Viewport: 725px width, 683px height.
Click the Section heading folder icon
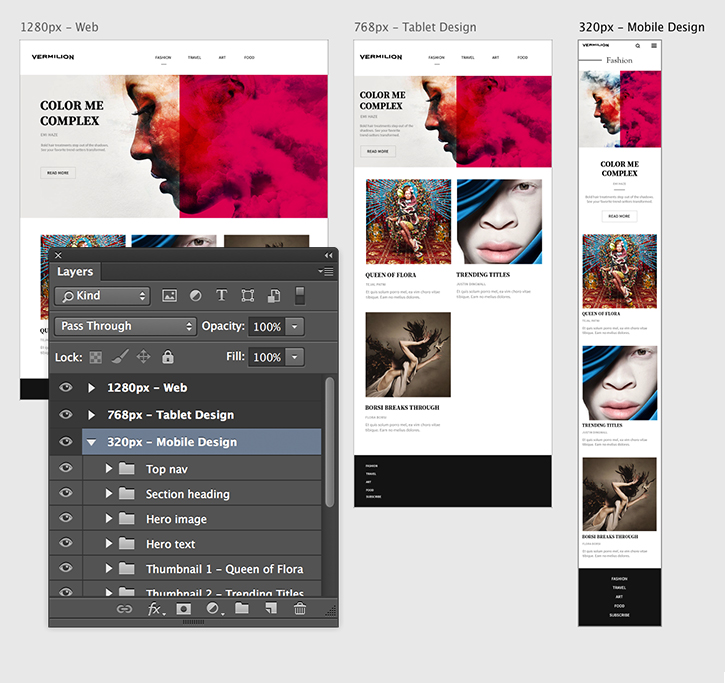(x=127, y=494)
